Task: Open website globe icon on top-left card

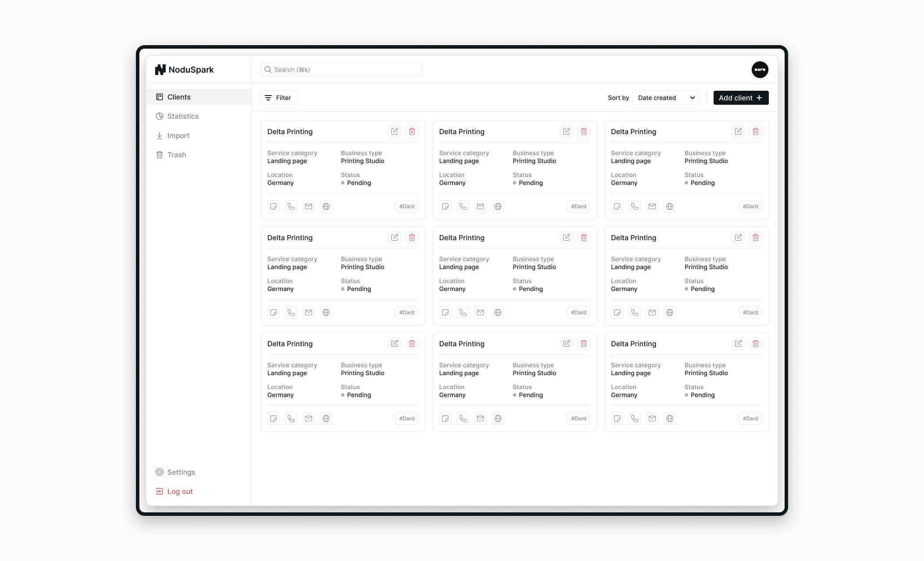Action: click(326, 206)
